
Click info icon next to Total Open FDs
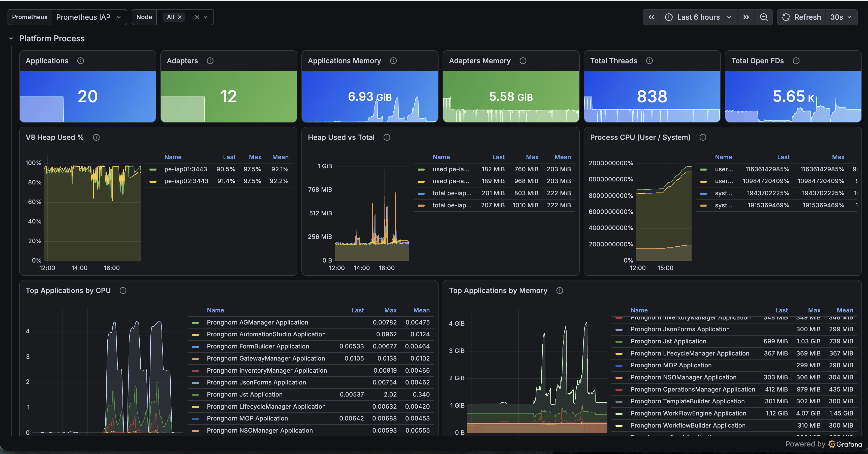point(796,61)
